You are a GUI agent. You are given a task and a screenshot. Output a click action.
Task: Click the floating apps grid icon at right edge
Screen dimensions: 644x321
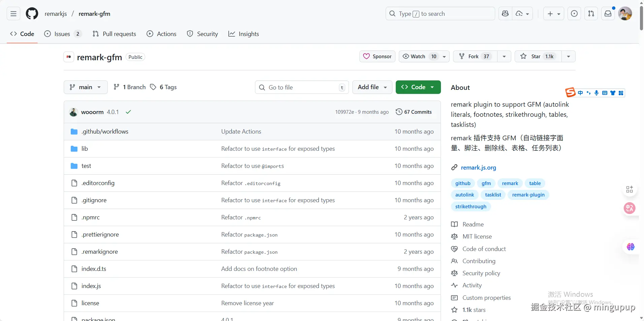[630, 189]
